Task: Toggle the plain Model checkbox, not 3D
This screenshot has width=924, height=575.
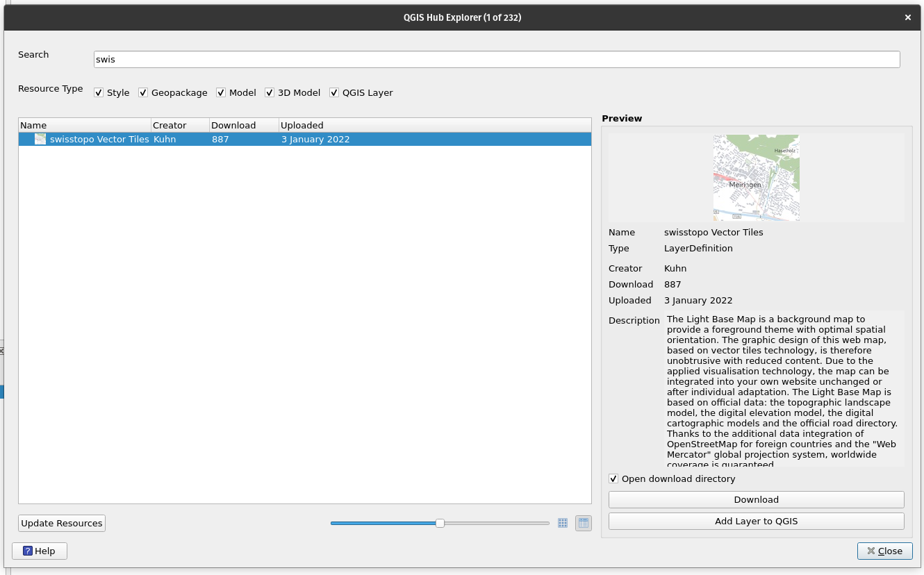Action: click(221, 92)
